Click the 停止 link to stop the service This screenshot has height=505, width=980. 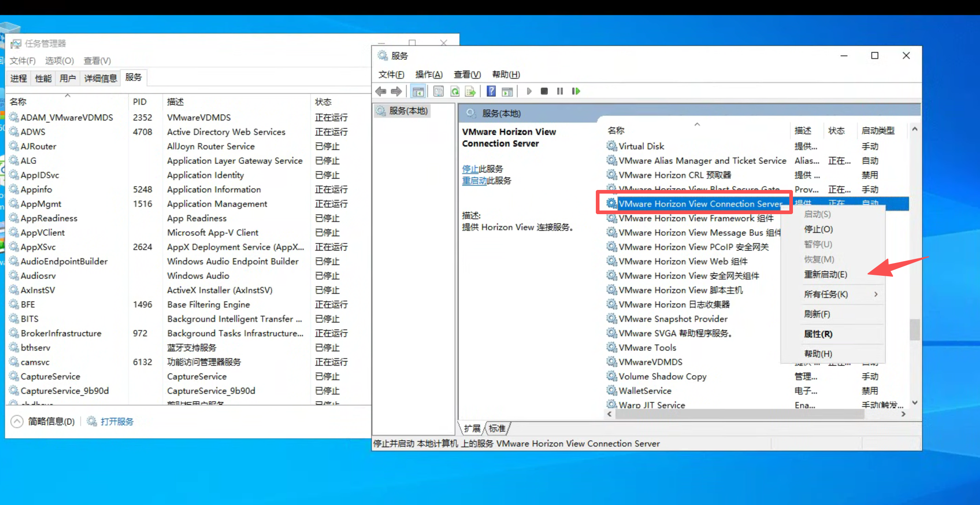pyautogui.click(x=470, y=169)
